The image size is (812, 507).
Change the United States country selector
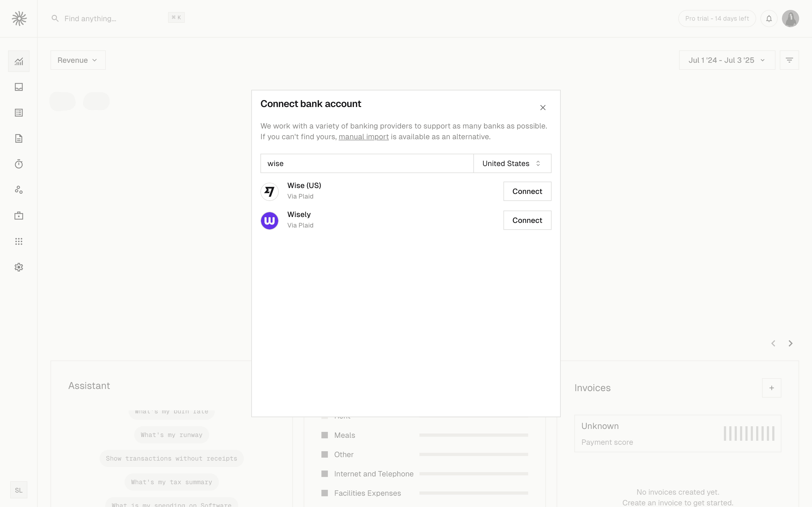[512, 163]
